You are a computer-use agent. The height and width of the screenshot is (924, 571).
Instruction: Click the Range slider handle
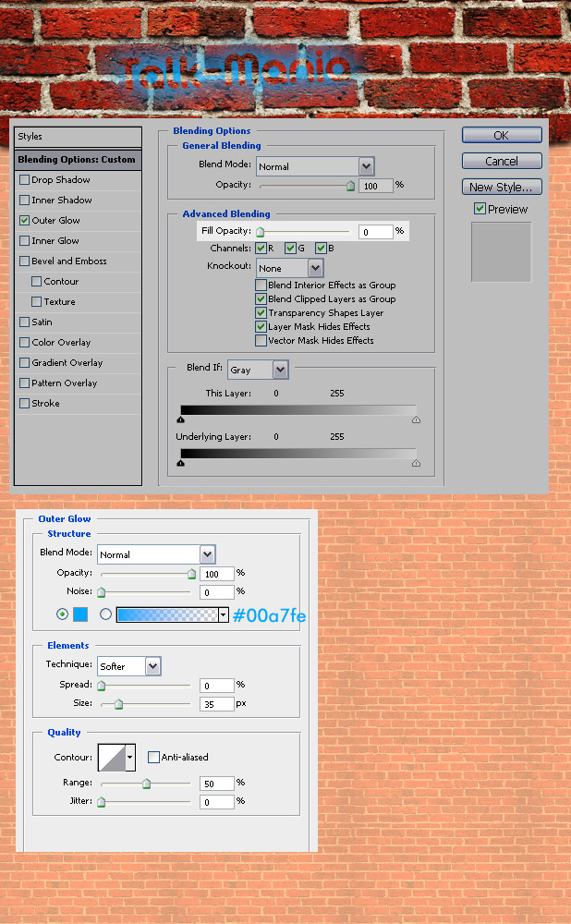tap(146, 784)
